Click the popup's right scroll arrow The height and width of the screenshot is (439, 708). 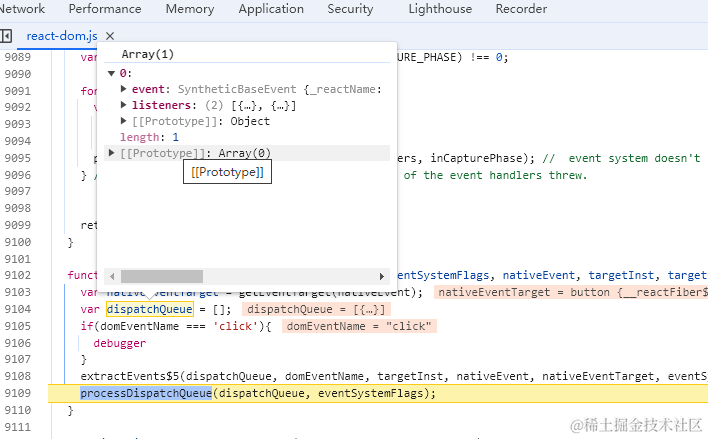pyautogui.click(x=381, y=276)
